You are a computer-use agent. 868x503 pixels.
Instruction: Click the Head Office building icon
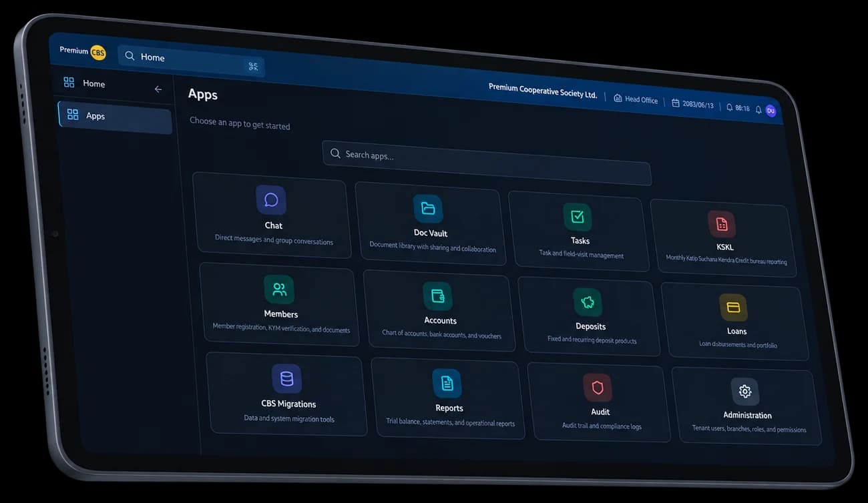pyautogui.click(x=618, y=97)
